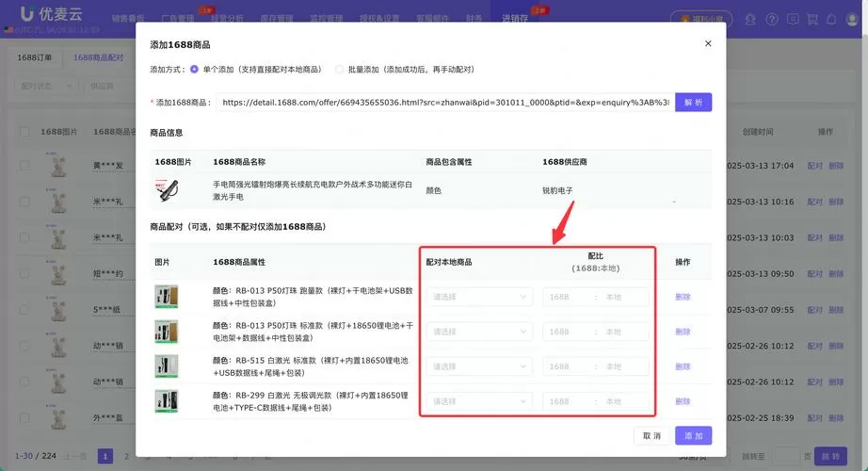Delete the RB-515 白激光 attribute row
The width and height of the screenshot is (868, 471).
click(683, 366)
